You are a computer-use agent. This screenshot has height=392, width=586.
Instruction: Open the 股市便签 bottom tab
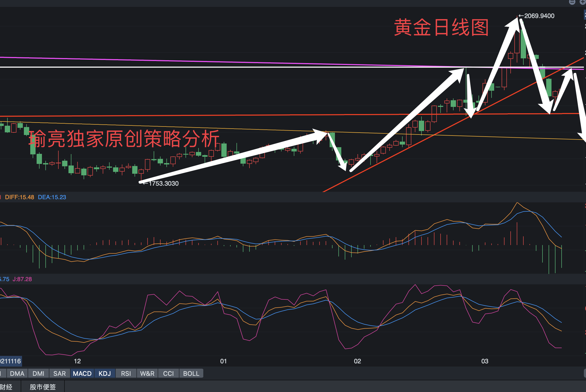(x=43, y=387)
